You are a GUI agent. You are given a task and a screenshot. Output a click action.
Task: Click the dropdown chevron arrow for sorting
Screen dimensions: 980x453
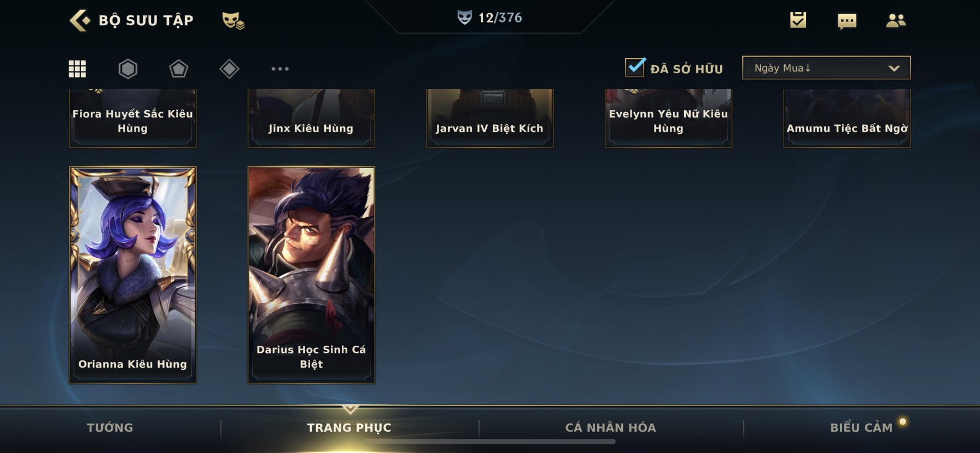coord(894,68)
